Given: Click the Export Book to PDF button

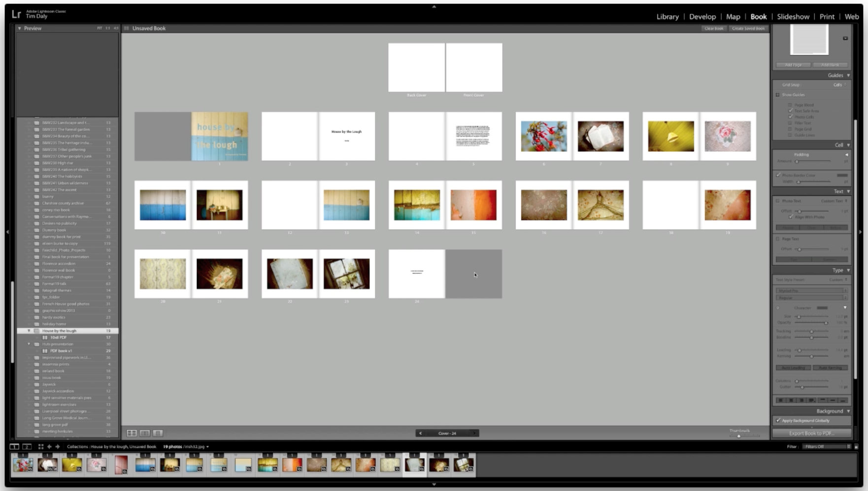Looking at the screenshot, I should pos(811,433).
